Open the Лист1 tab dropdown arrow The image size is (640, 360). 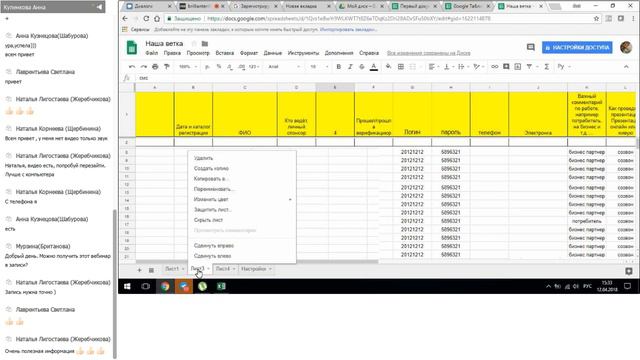183,269
